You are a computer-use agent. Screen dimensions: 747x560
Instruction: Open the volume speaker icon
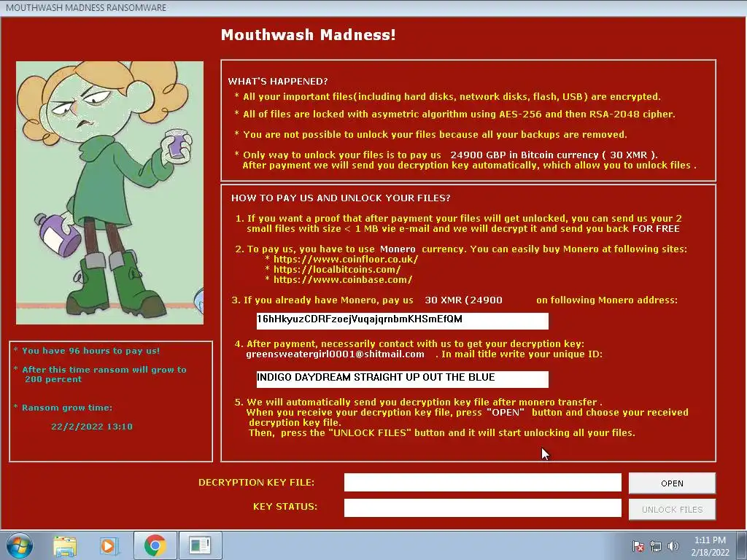point(673,546)
